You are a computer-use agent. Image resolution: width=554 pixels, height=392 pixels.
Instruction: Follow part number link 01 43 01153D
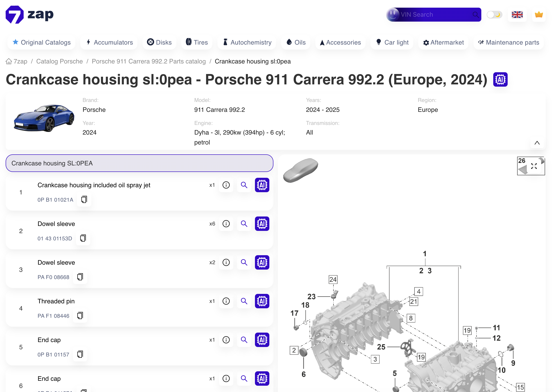(54, 238)
